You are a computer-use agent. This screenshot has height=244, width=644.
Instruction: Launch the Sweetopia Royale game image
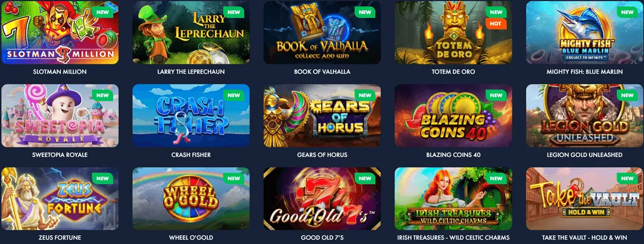(60, 116)
